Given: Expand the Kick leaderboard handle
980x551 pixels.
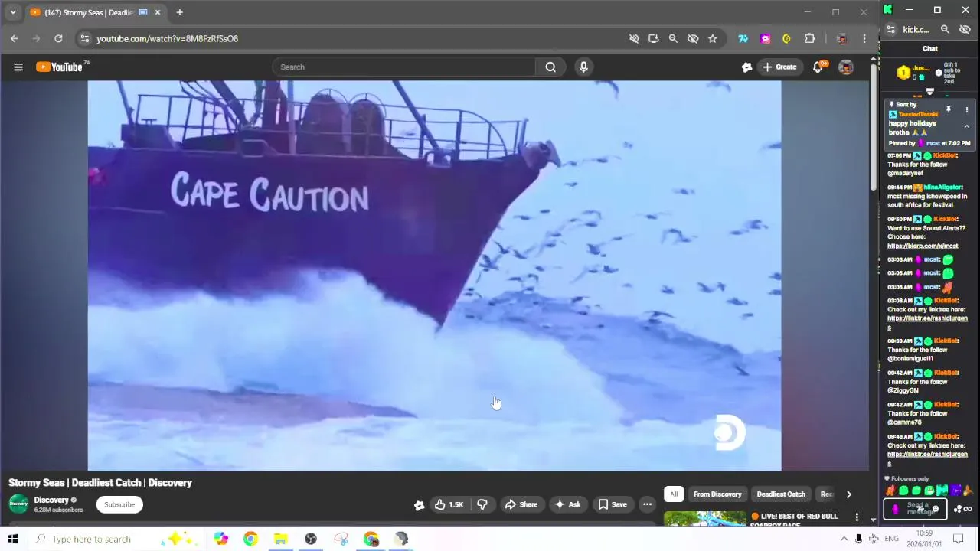Looking at the screenshot, I should tap(930, 91).
